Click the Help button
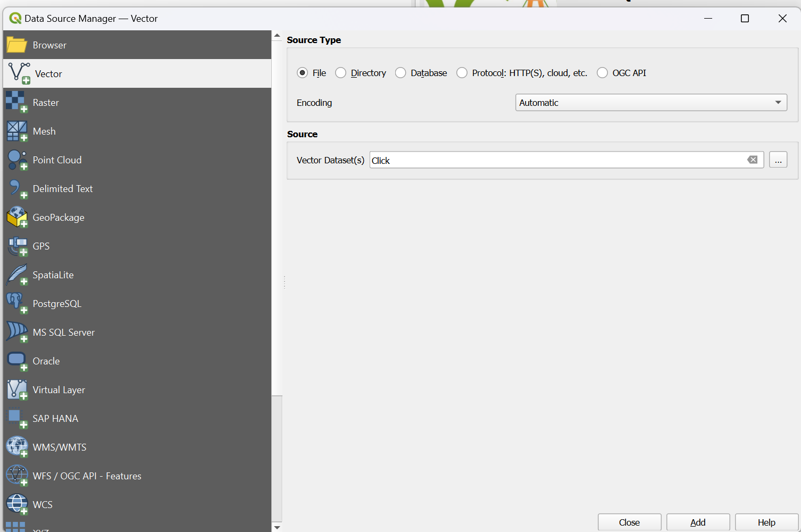The height and width of the screenshot is (532, 801). pyautogui.click(x=766, y=522)
